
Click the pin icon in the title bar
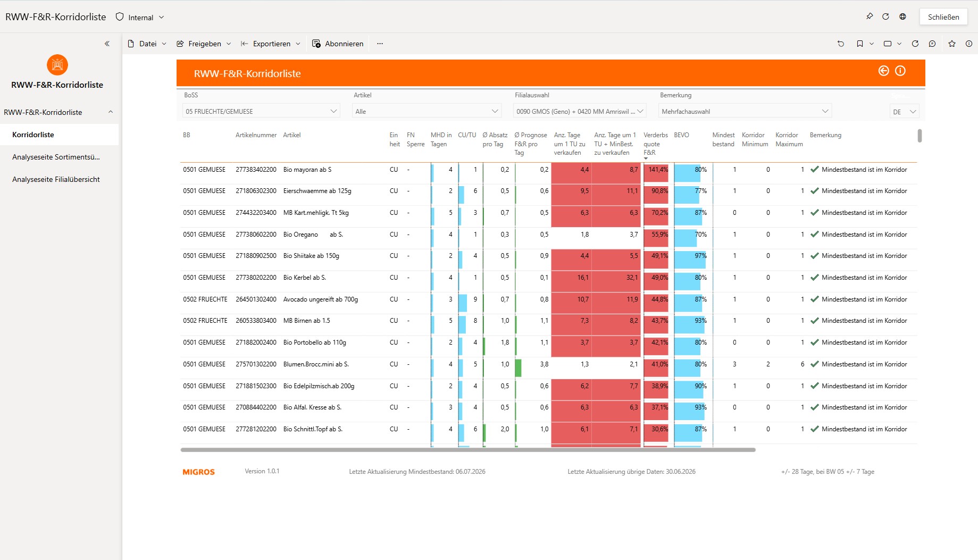point(870,16)
